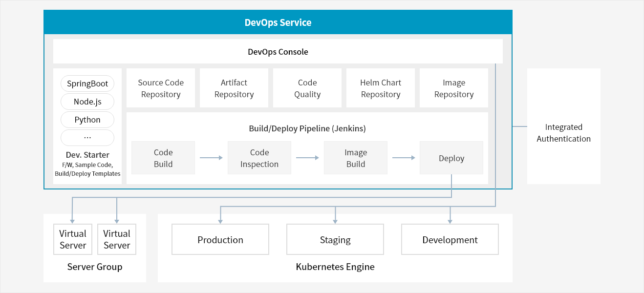644x293 pixels.
Task: Click the DevOps Service header bar
Action: click(x=278, y=22)
